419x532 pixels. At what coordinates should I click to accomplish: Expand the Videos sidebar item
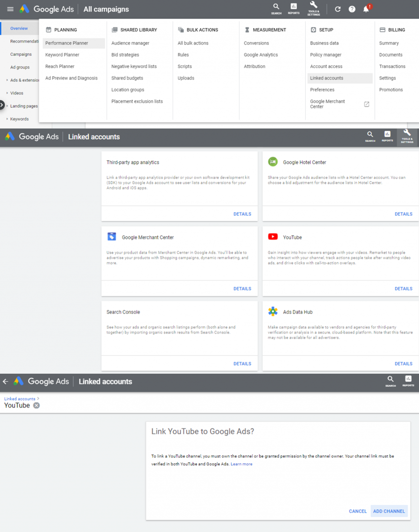click(7, 93)
